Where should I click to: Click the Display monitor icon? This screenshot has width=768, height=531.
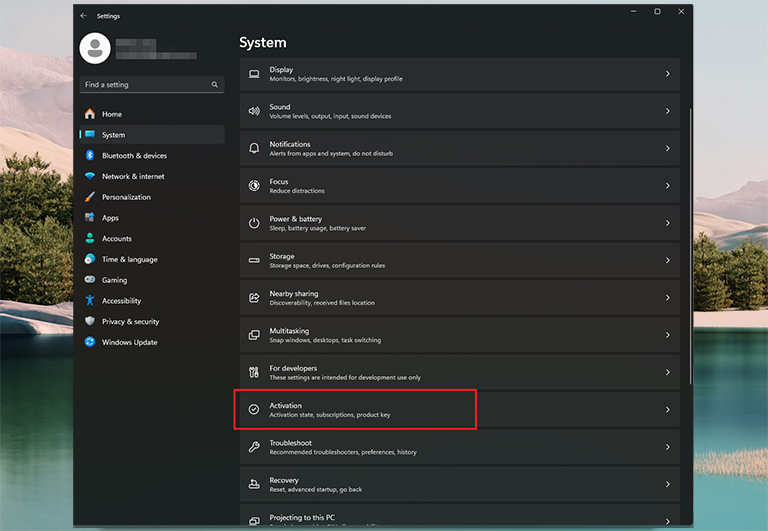(x=254, y=74)
